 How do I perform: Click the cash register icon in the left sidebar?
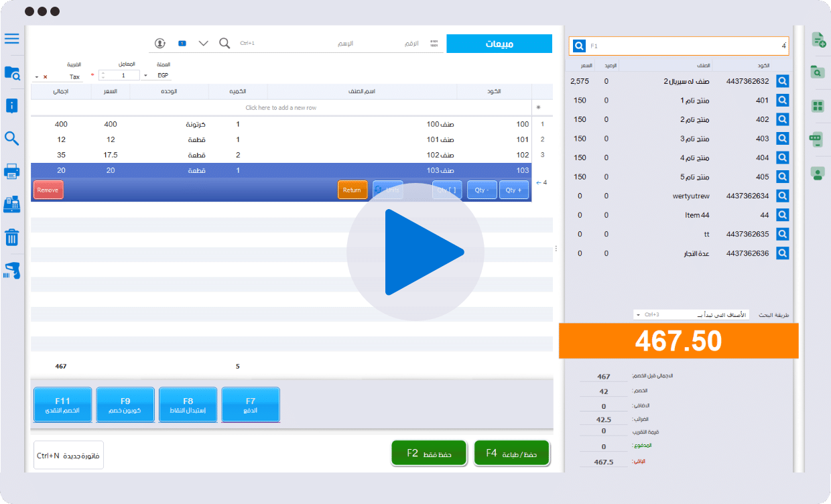coord(11,204)
